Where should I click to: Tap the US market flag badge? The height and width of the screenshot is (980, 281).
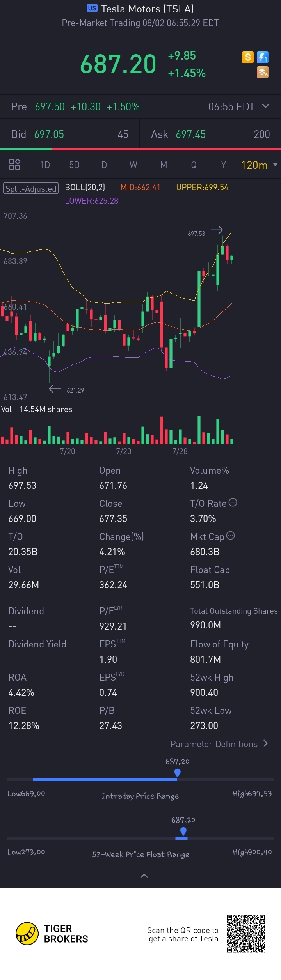pos(92,8)
